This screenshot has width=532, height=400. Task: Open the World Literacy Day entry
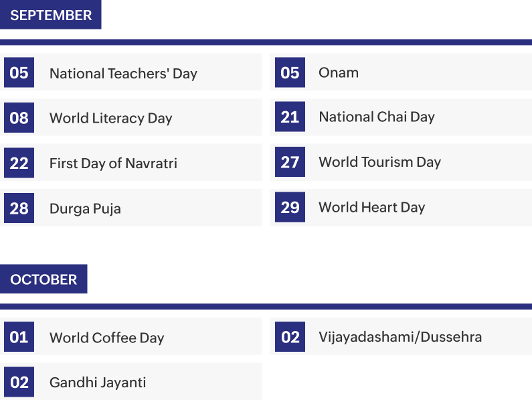point(111,119)
